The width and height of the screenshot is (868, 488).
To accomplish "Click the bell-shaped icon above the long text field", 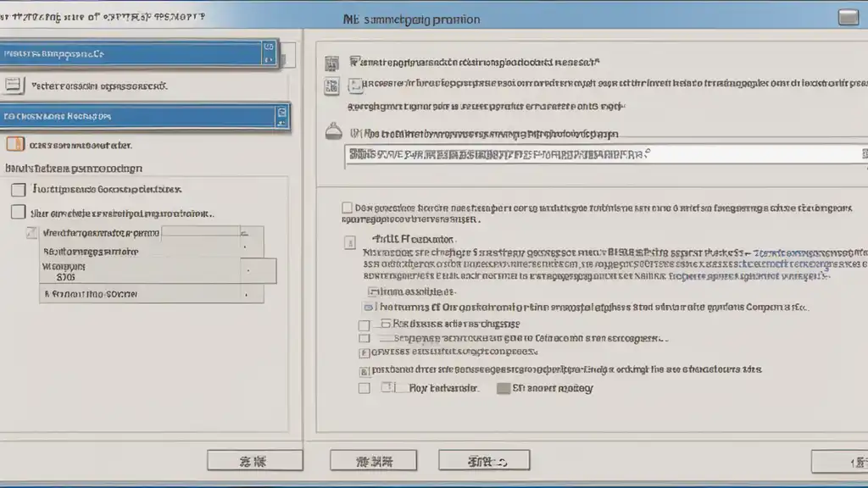I will pyautogui.click(x=333, y=131).
